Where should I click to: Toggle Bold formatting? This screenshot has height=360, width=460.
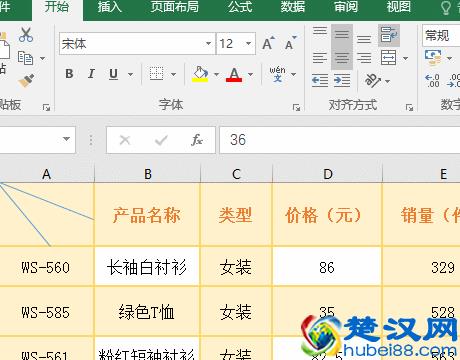tap(69, 74)
